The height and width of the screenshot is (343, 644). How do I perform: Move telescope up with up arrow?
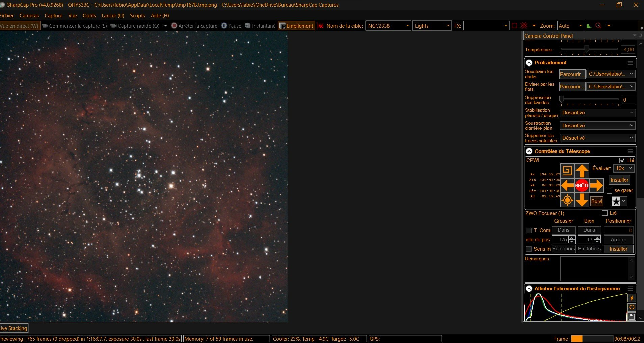click(x=582, y=171)
